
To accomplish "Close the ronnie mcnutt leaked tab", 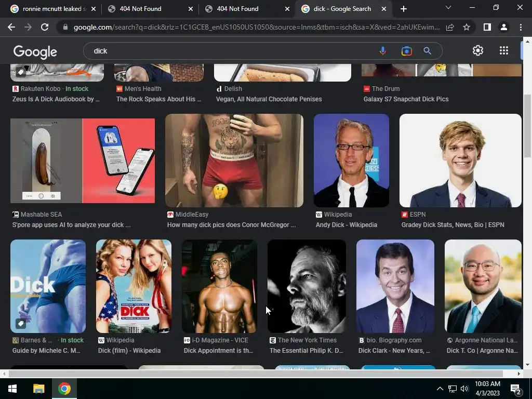I will (x=94, y=9).
